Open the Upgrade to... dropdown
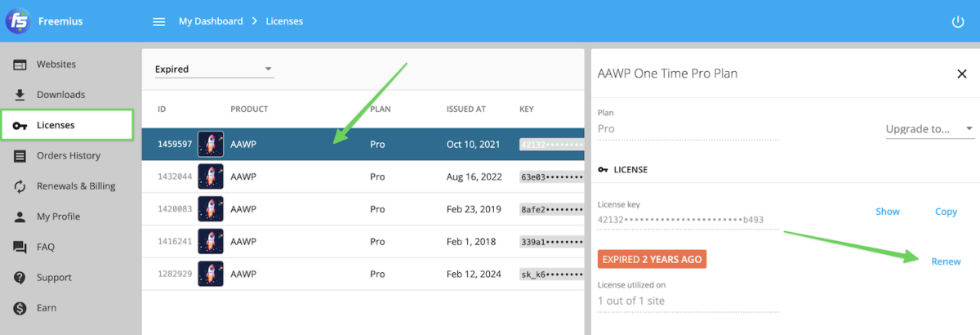Image resolution: width=980 pixels, height=335 pixels. coord(929,129)
